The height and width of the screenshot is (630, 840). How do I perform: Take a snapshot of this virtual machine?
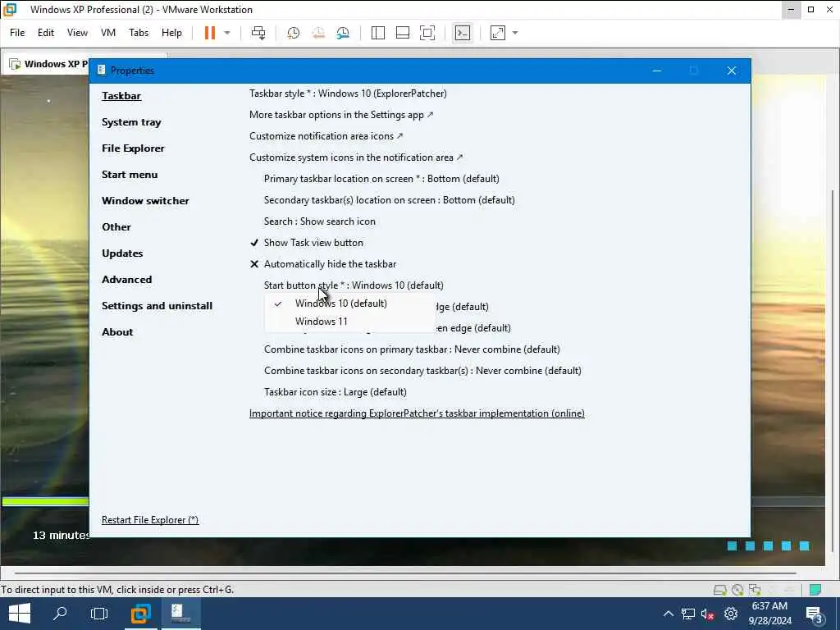coord(293,33)
